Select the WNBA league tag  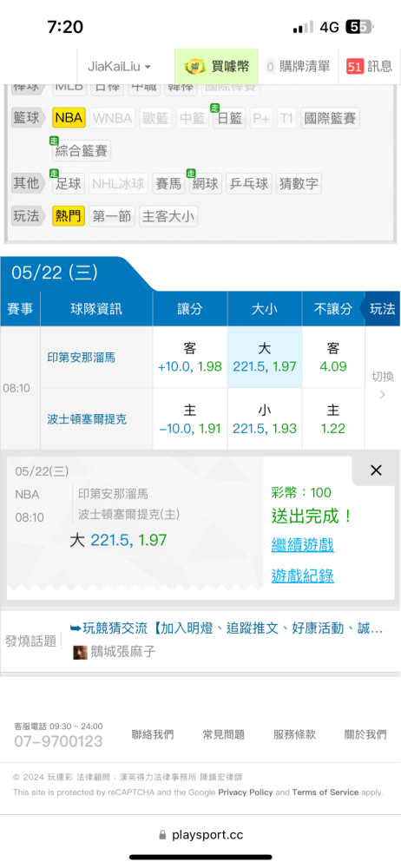(x=113, y=118)
